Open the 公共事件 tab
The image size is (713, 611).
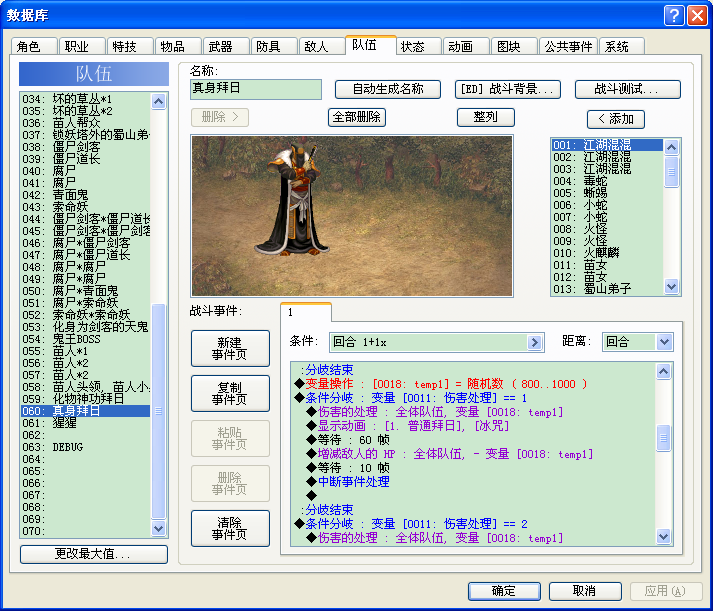[568, 46]
